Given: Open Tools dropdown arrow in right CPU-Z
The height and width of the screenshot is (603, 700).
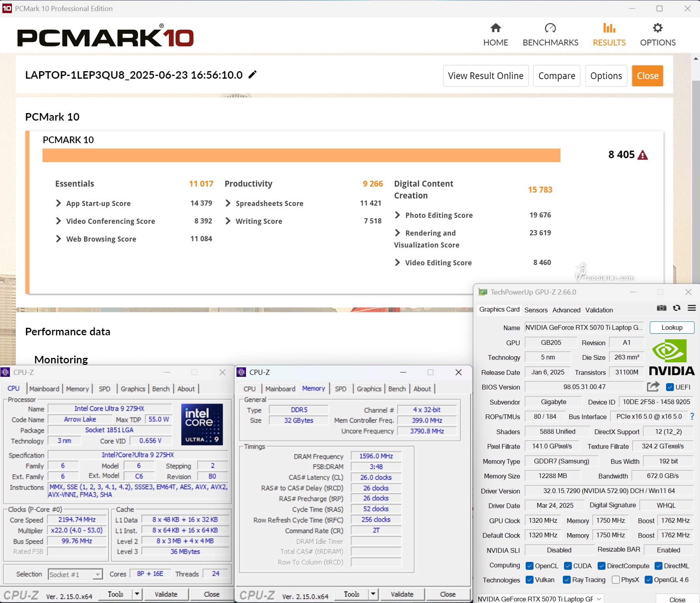Looking at the screenshot, I should point(373,594).
